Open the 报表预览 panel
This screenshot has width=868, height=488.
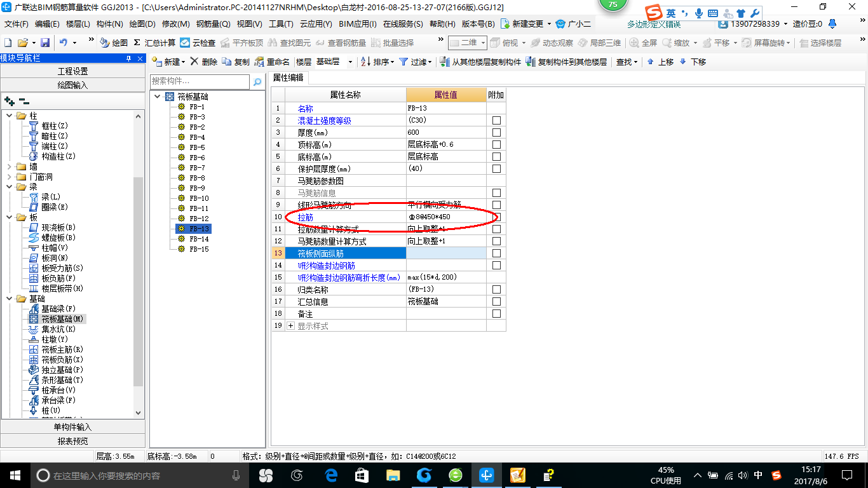(72, 441)
